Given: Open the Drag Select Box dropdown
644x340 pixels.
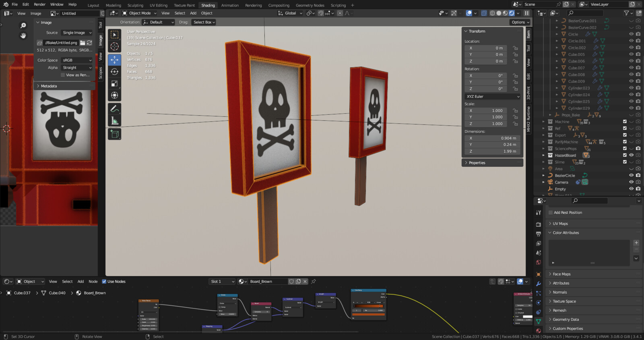Looking at the screenshot, I should (204, 22).
